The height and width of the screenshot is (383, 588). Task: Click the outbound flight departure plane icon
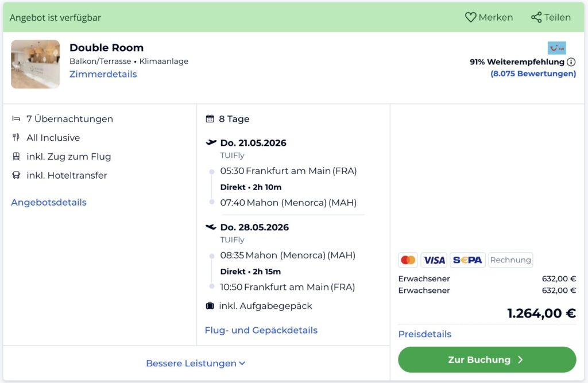211,142
